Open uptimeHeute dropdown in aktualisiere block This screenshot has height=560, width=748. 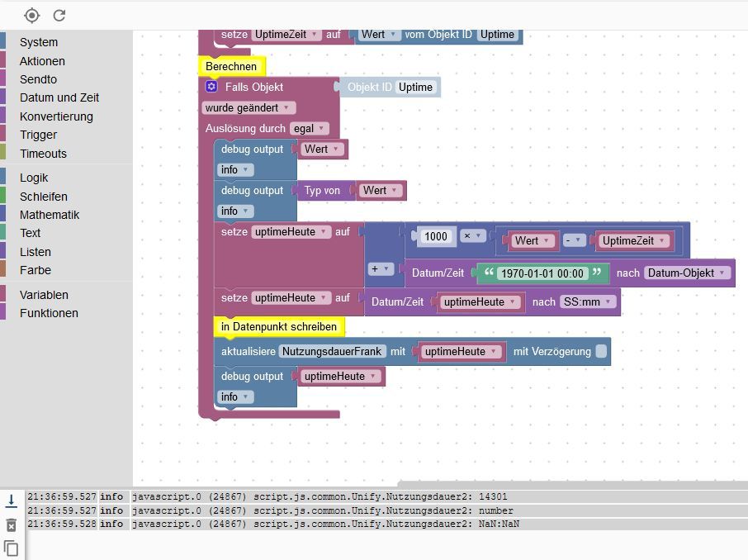pyautogui.click(x=461, y=351)
